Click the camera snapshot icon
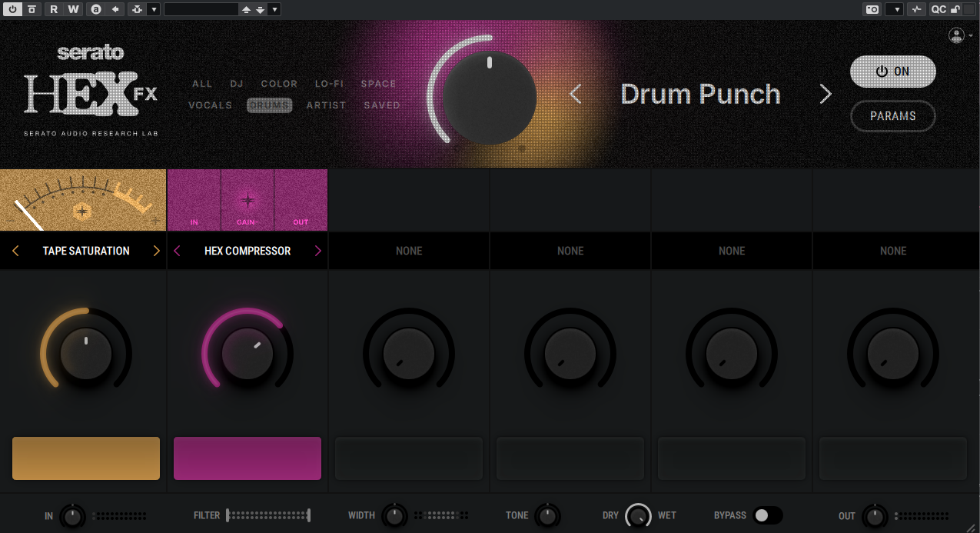The image size is (980, 533). (x=872, y=9)
